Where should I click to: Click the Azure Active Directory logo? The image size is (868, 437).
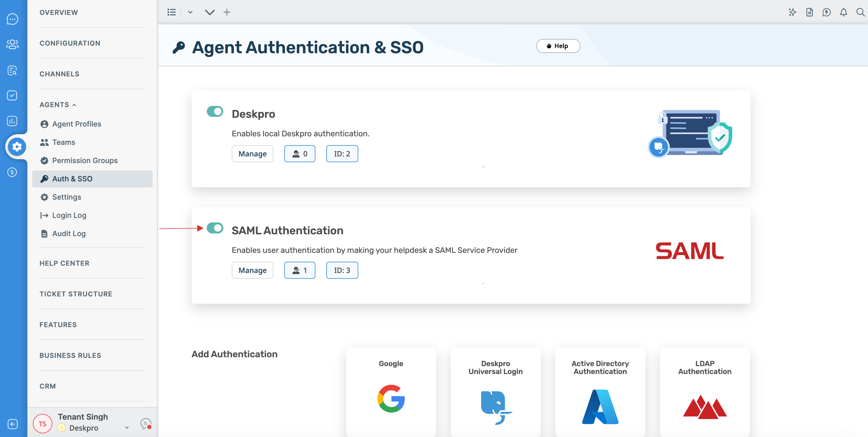(x=600, y=407)
